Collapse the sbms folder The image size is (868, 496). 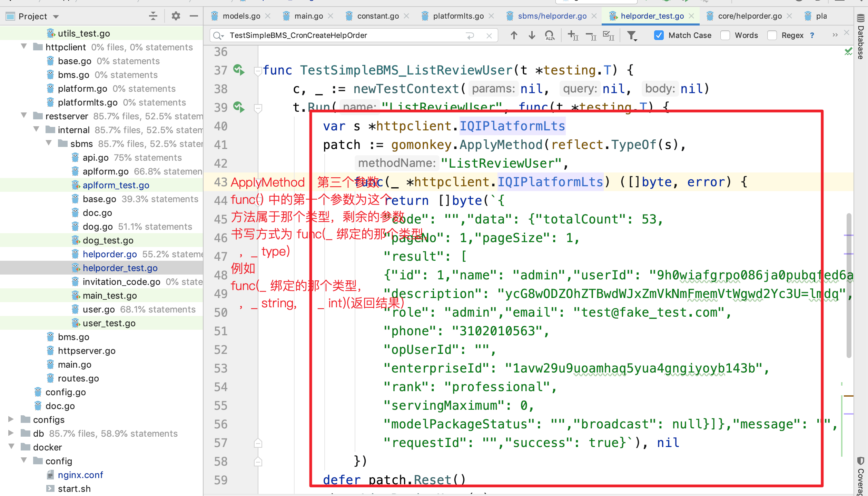click(49, 143)
